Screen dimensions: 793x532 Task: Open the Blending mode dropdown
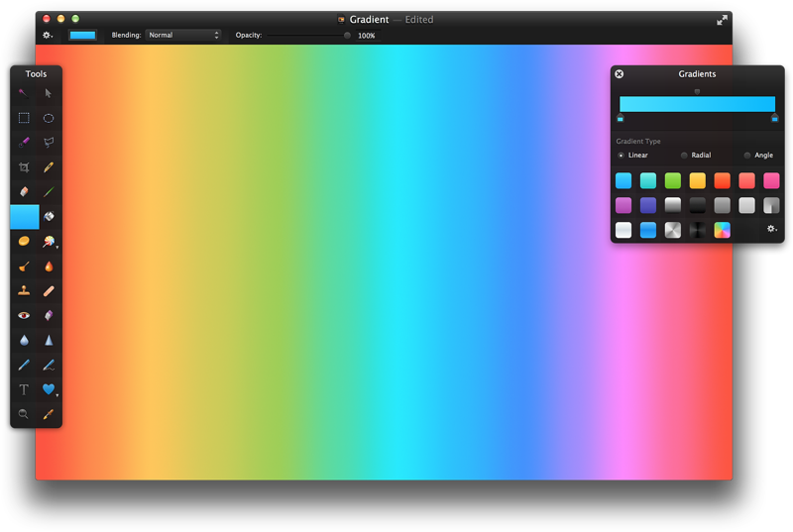click(x=183, y=35)
